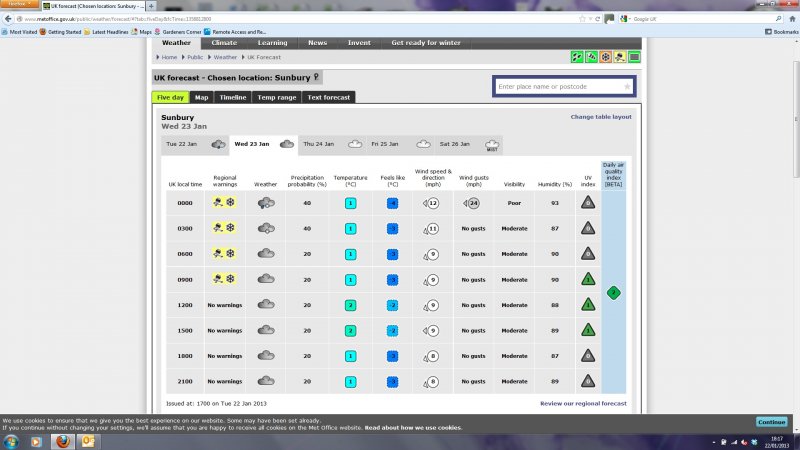Select the Fri 25 Jan day tab

pos(401,144)
